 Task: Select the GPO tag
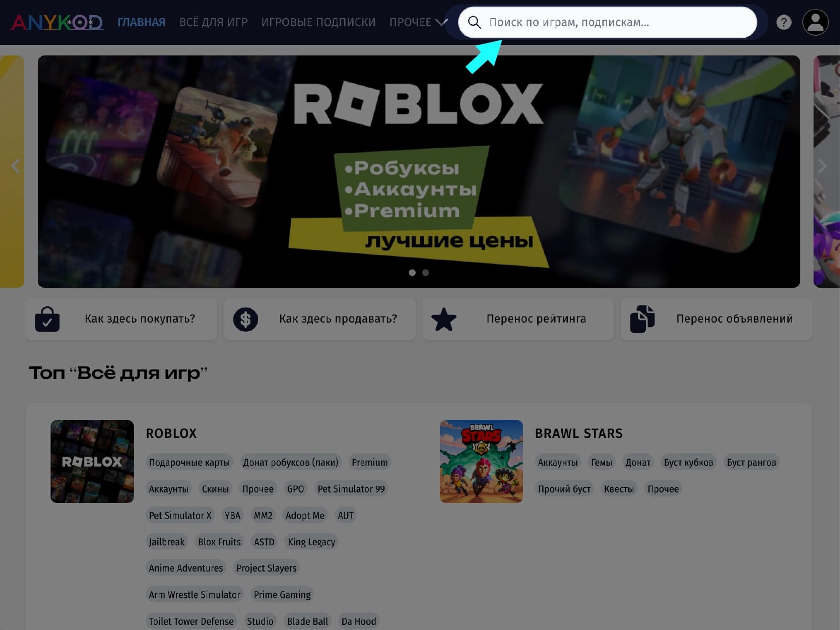click(x=295, y=489)
